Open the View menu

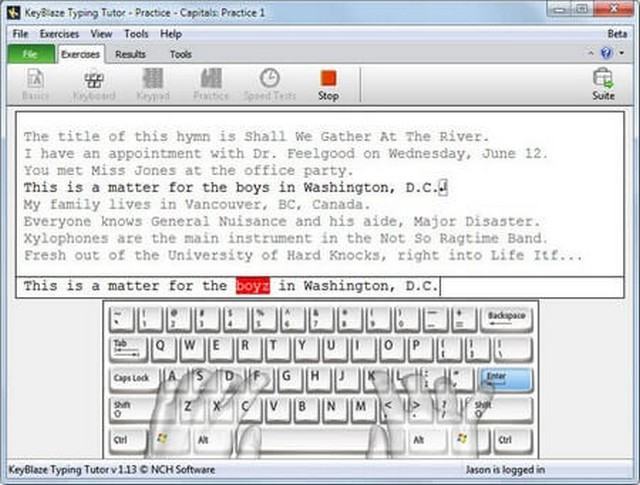coord(101,34)
